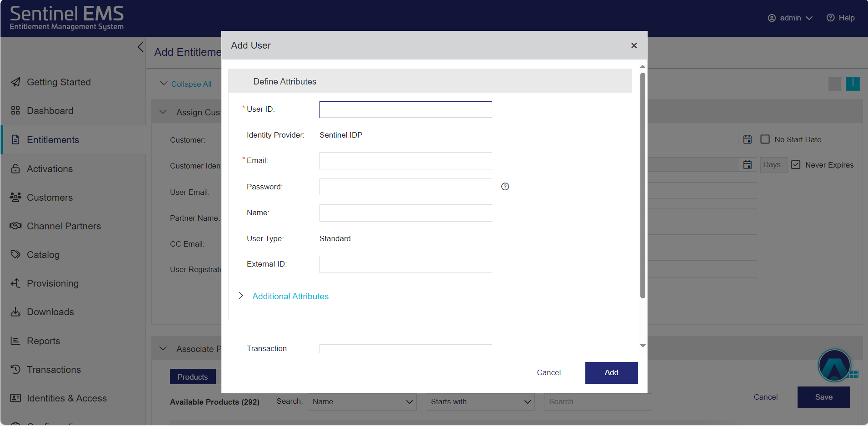Select the Downloads sidebar icon

pyautogui.click(x=15, y=312)
